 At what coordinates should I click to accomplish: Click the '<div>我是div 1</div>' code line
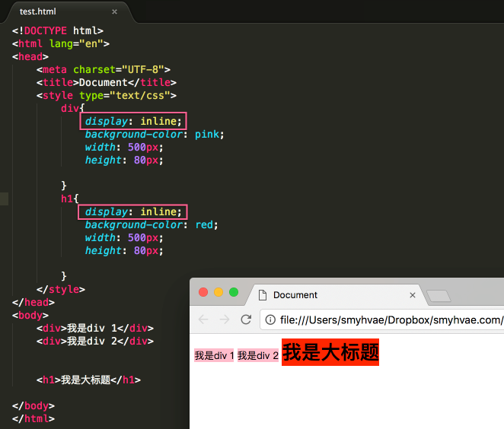coord(95,328)
